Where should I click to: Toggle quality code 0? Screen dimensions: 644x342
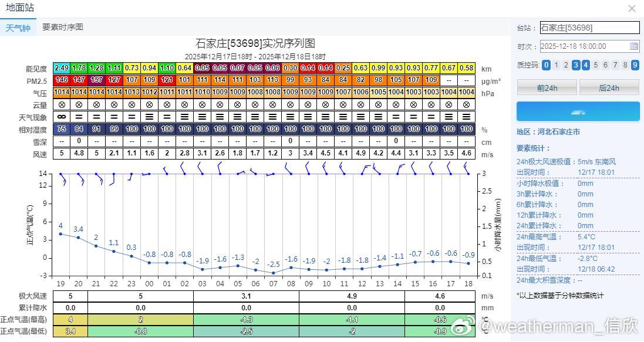[546, 65]
